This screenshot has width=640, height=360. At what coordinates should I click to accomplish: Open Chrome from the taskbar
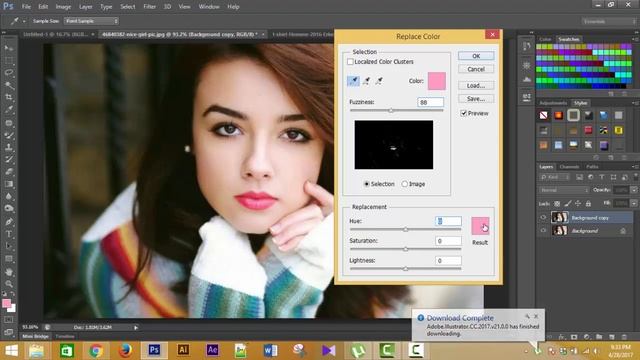click(96, 350)
